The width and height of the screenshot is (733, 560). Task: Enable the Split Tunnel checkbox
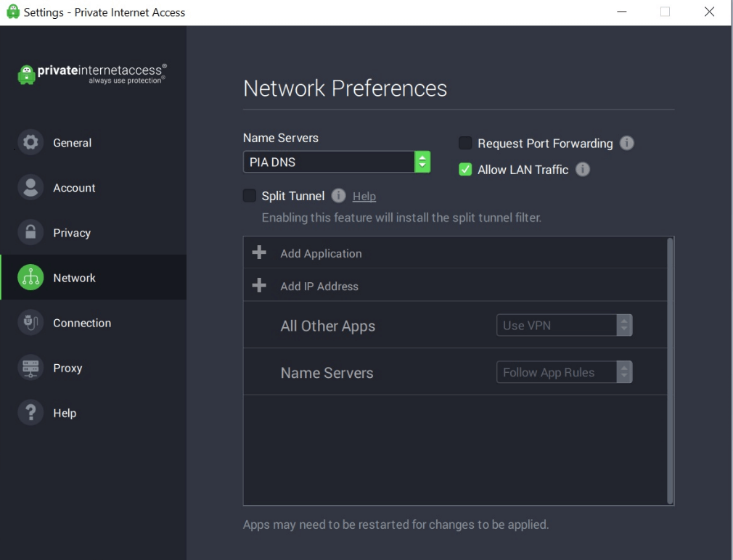pyautogui.click(x=250, y=195)
